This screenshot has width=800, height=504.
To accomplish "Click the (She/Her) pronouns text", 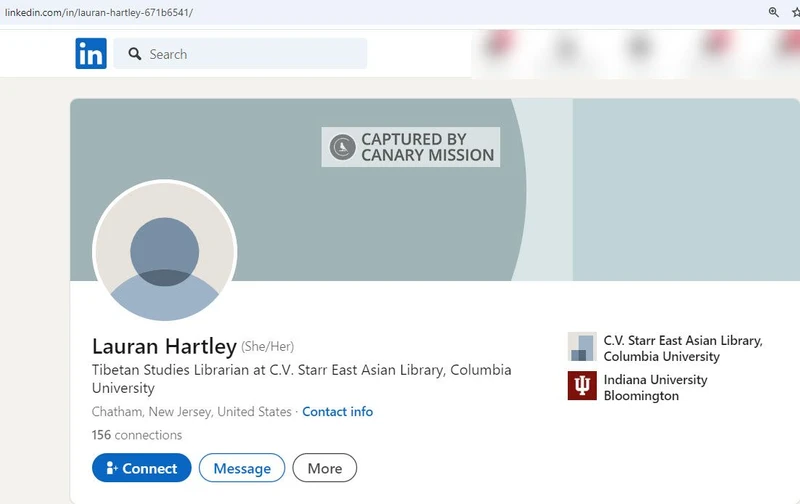I will 267,347.
